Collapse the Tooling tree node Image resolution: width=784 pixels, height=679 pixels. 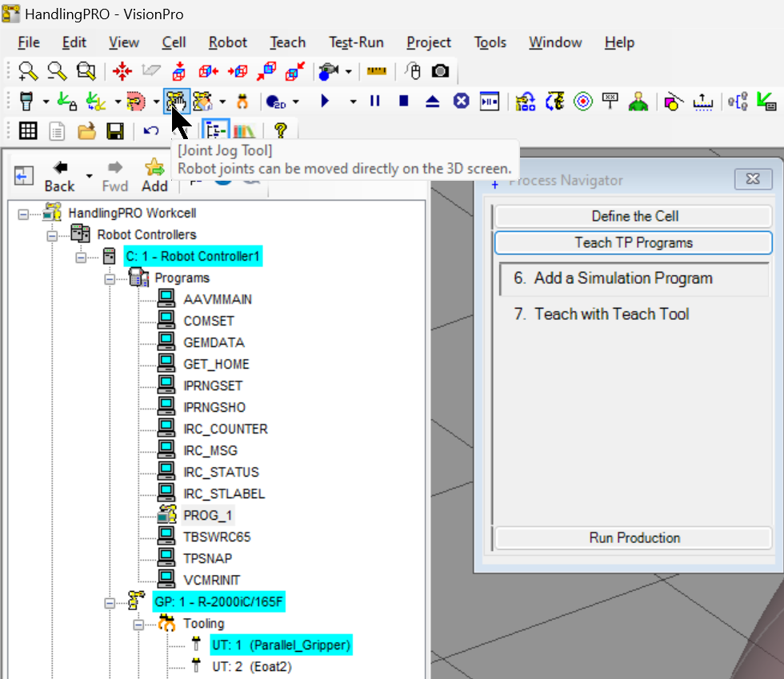click(138, 625)
